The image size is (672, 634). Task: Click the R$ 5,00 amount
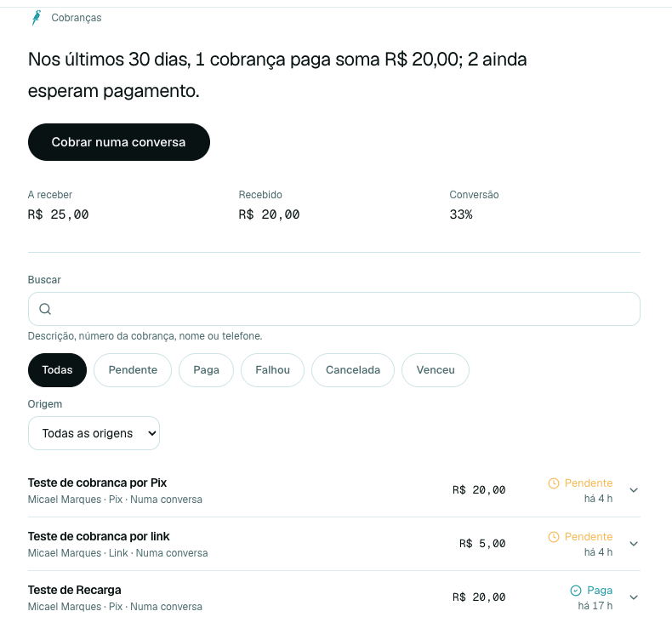coord(482,544)
